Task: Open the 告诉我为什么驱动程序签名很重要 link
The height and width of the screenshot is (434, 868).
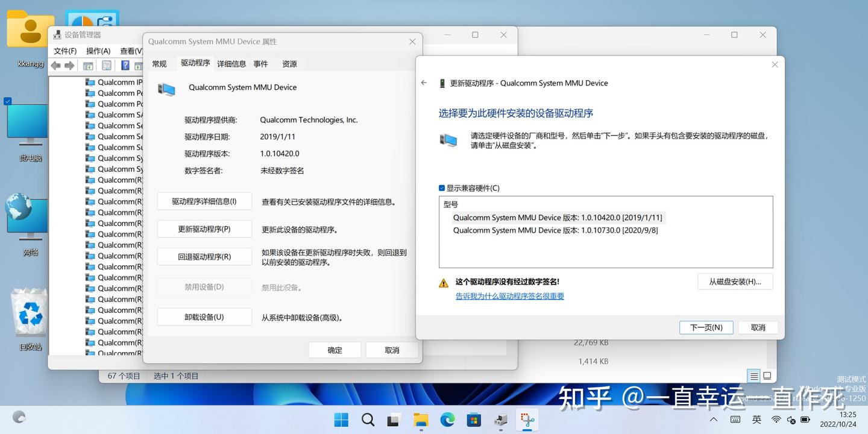Action: (x=509, y=295)
